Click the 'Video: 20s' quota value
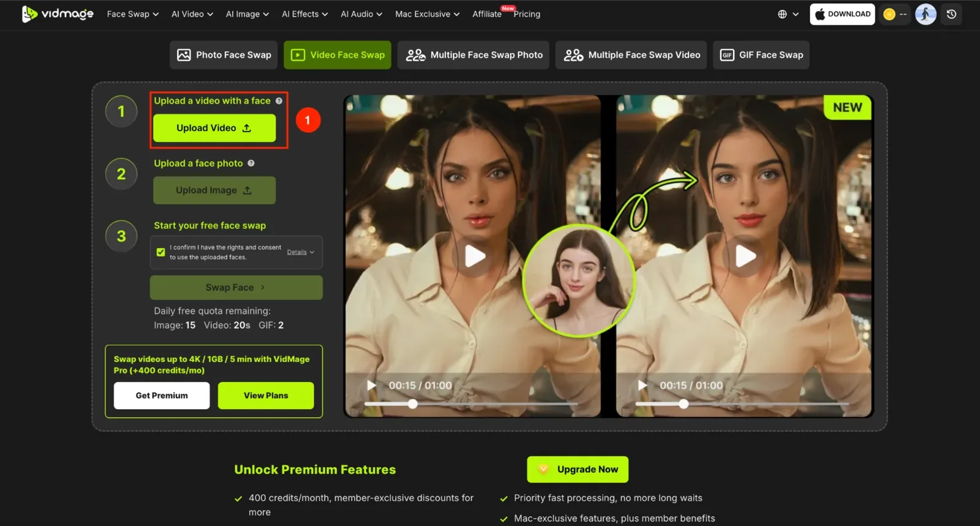980x526 pixels. point(227,325)
